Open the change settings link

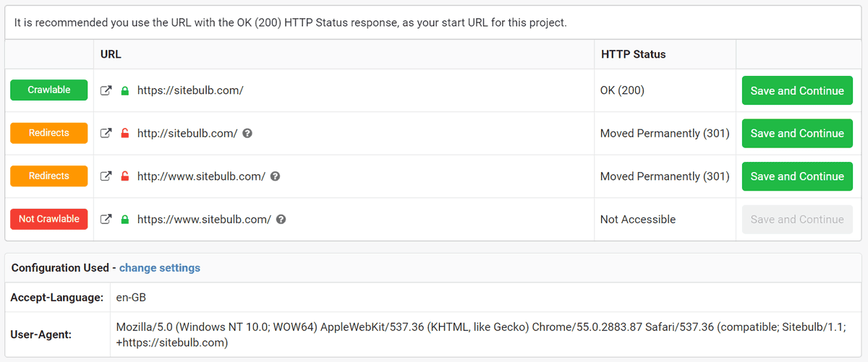160,268
